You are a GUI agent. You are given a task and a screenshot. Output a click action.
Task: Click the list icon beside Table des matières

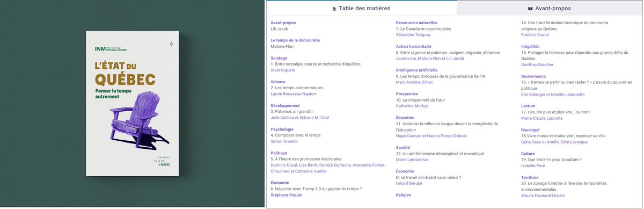pos(335,9)
